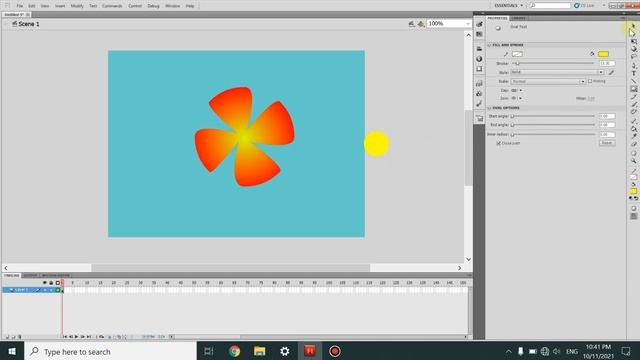Select the 3D Rotation tool
The width and height of the screenshot is (640, 360).
633,49
